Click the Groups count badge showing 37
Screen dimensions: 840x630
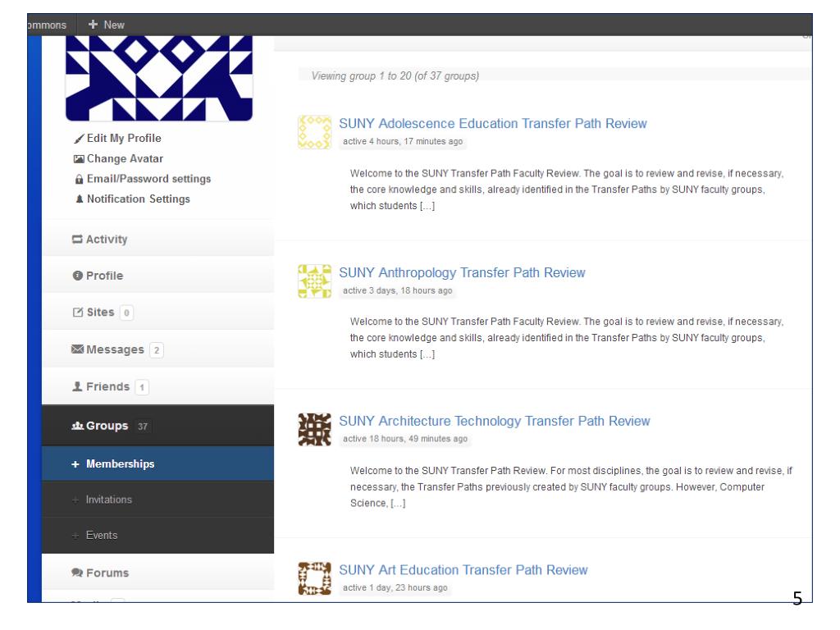[143, 427]
